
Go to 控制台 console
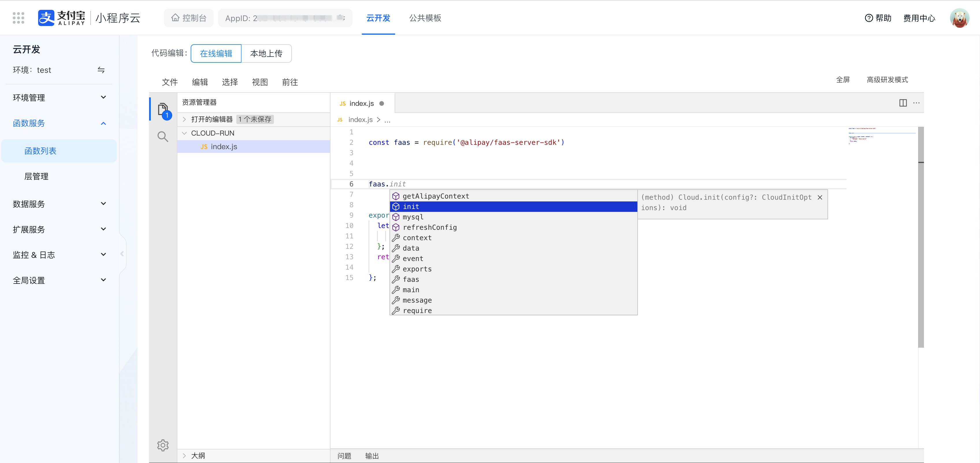pos(188,18)
